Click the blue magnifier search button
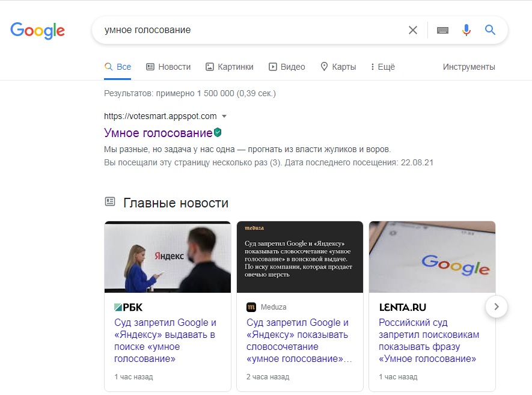The image size is (532, 395). (x=490, y=30)
